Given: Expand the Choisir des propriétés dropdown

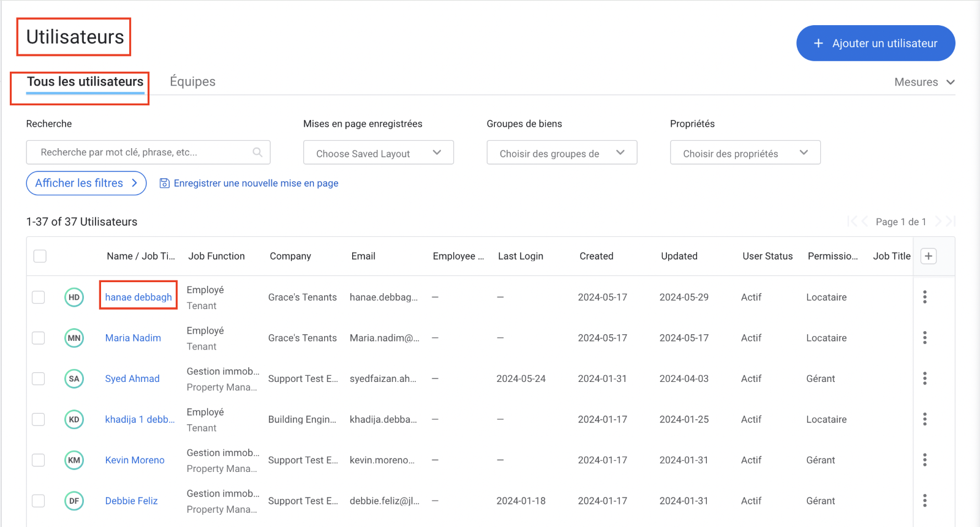Looking at the screenshot, I should [x=745, y=153].
